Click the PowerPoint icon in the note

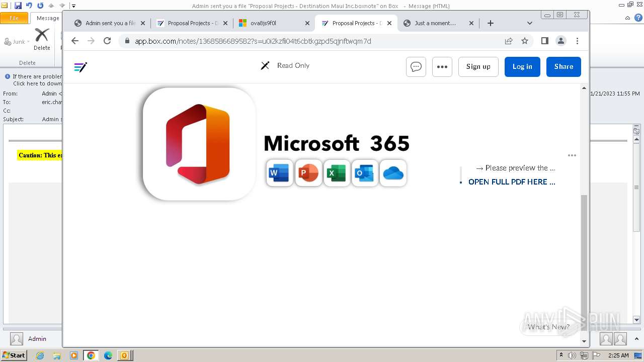pyautogui.click(x=308, y=173)
